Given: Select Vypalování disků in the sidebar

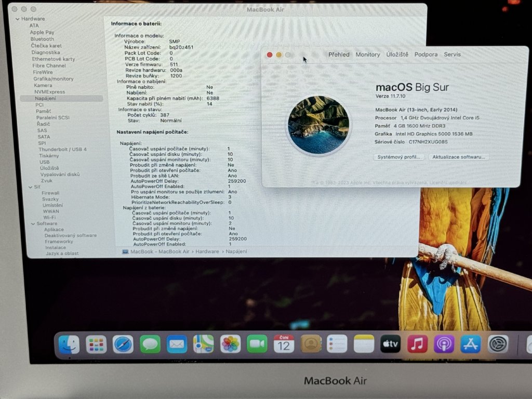Looking at the screenshot, I should 60,175.
